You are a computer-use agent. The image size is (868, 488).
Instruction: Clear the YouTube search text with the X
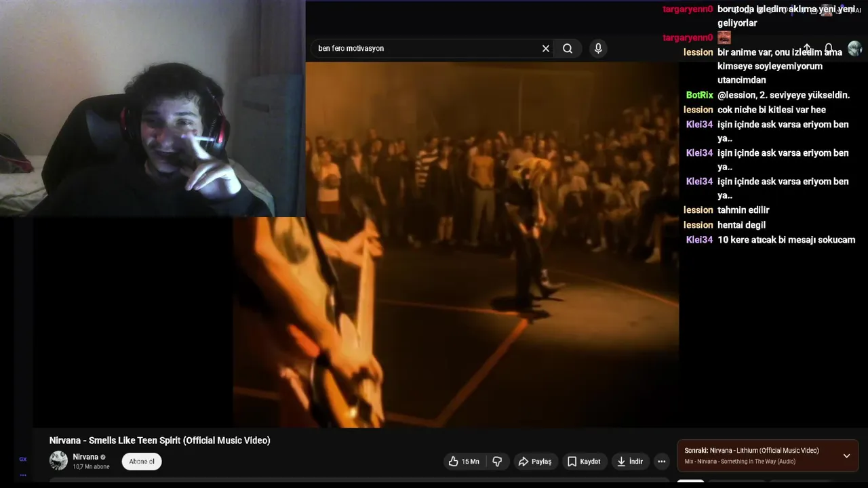(546, 48)
